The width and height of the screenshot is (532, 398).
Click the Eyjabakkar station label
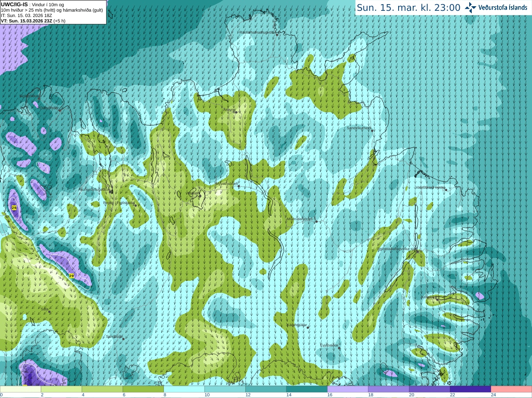[329, 345]
